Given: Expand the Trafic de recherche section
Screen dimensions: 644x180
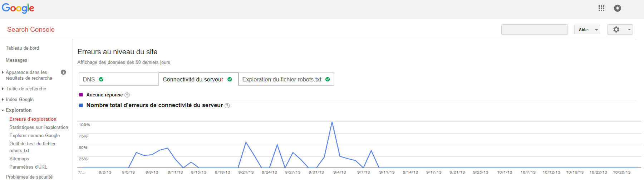Looking at the screenshot, I should (26, 89).
